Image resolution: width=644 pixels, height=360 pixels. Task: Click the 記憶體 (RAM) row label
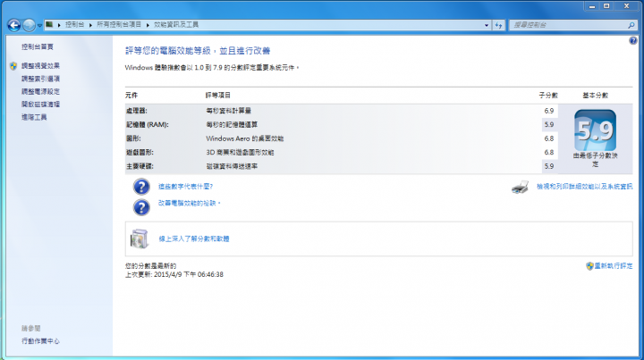coord(148,125)
